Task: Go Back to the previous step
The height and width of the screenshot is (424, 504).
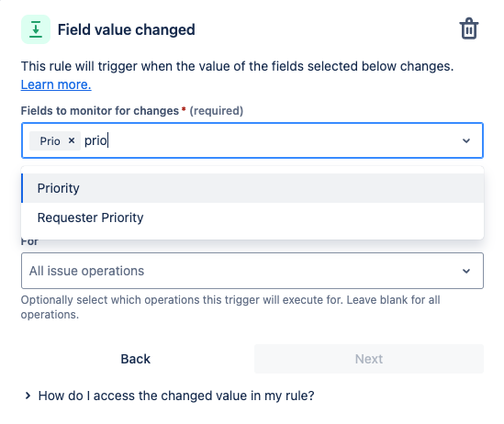Action: click(x=135, y=359)
